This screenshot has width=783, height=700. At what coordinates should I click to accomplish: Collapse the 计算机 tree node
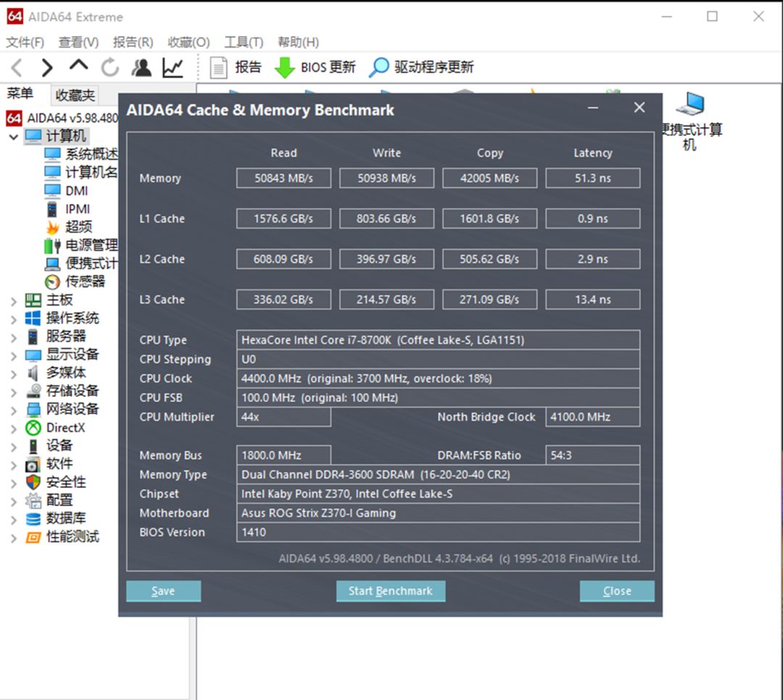coord(14,136)
